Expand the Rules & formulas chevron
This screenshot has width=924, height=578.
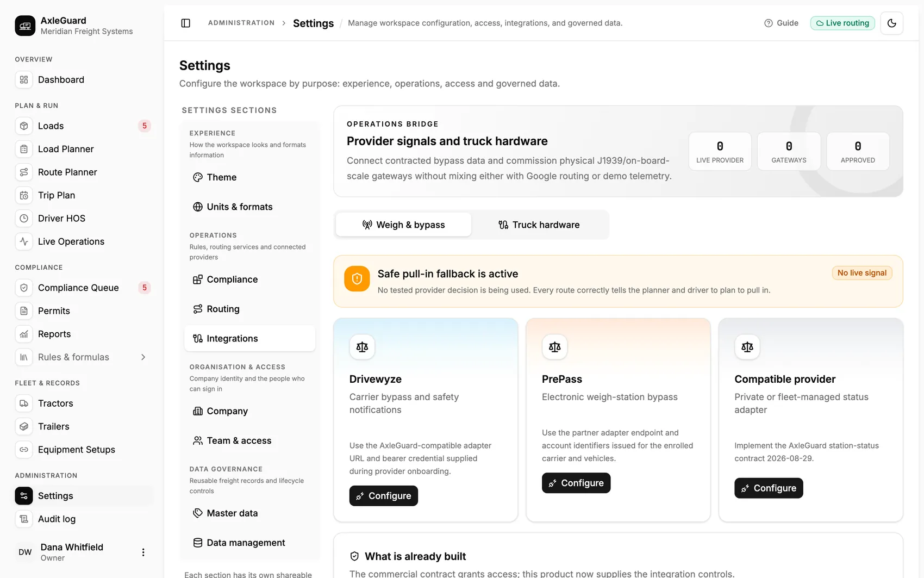[x=143, y=357]
